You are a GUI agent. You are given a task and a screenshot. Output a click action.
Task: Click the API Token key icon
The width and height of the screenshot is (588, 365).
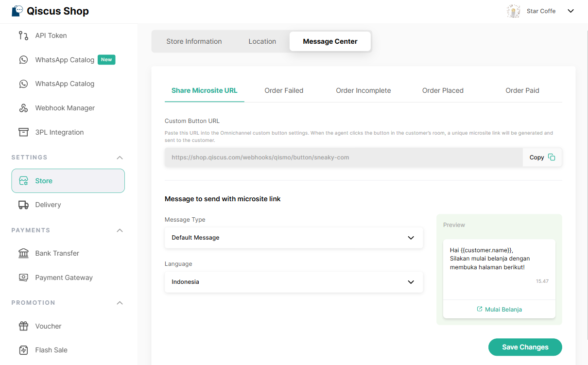click(x=23, y=35)
